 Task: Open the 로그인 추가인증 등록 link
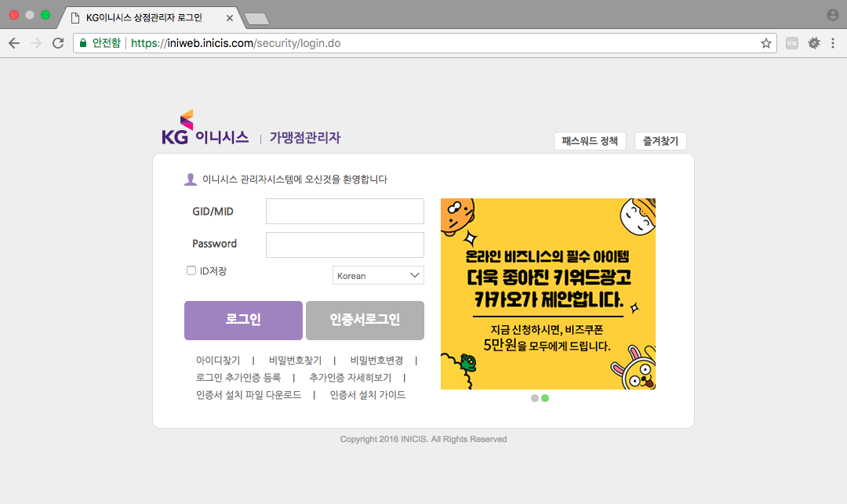coord(238,378)
